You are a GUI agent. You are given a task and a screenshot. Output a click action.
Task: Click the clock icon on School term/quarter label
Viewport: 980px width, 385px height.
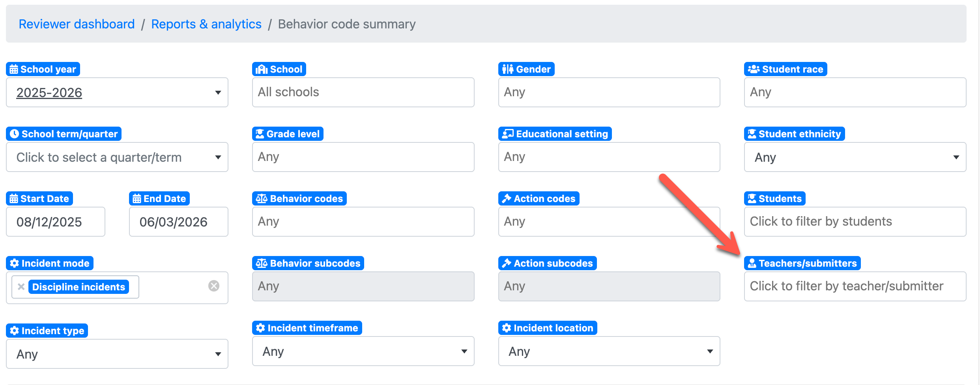[14, 134]
